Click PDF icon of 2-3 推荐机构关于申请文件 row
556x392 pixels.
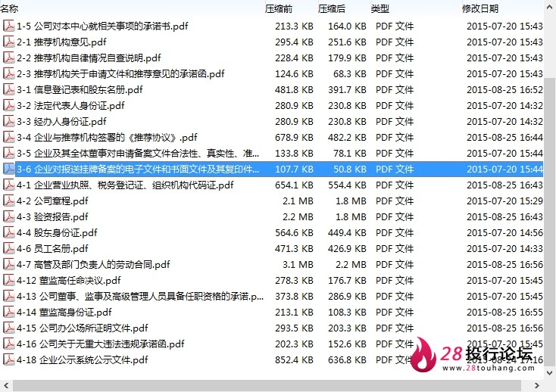coord(8,73)
